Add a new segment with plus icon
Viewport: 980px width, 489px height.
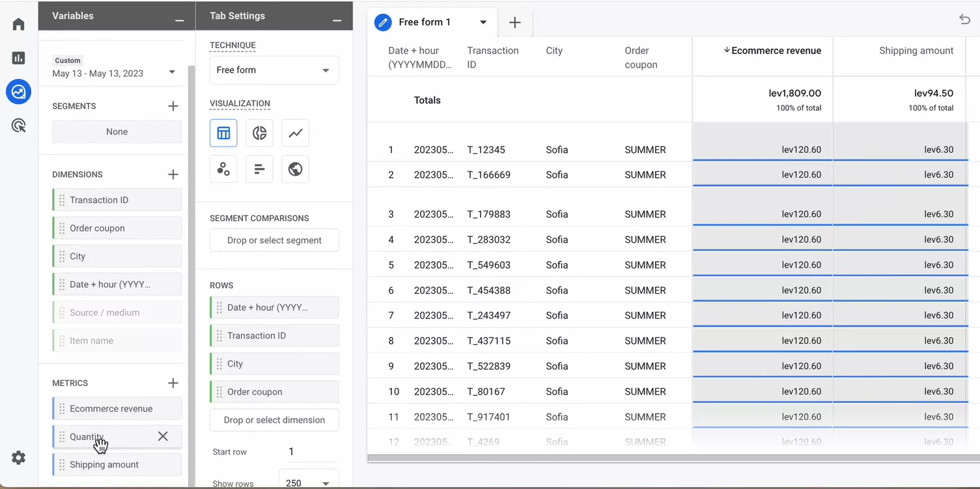coord(173,105)
